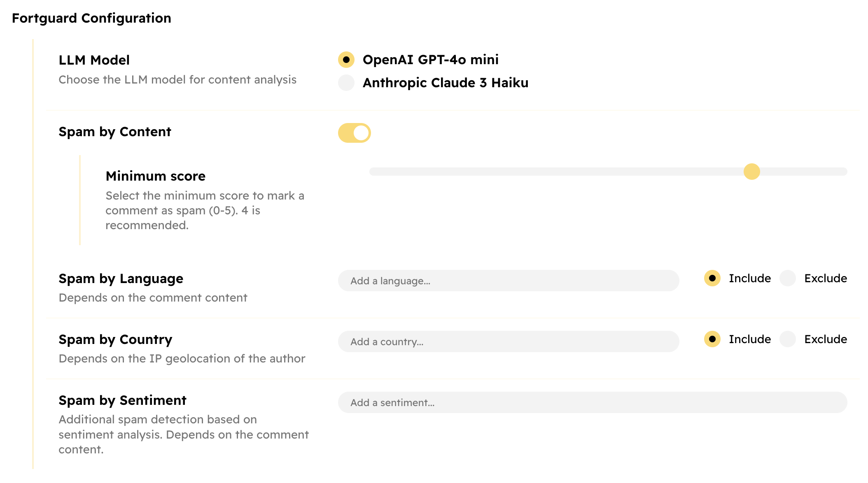Viewport: 868px width, 483px height.
Task: Focus the Add a country input field
Action: tap(509, 341)
